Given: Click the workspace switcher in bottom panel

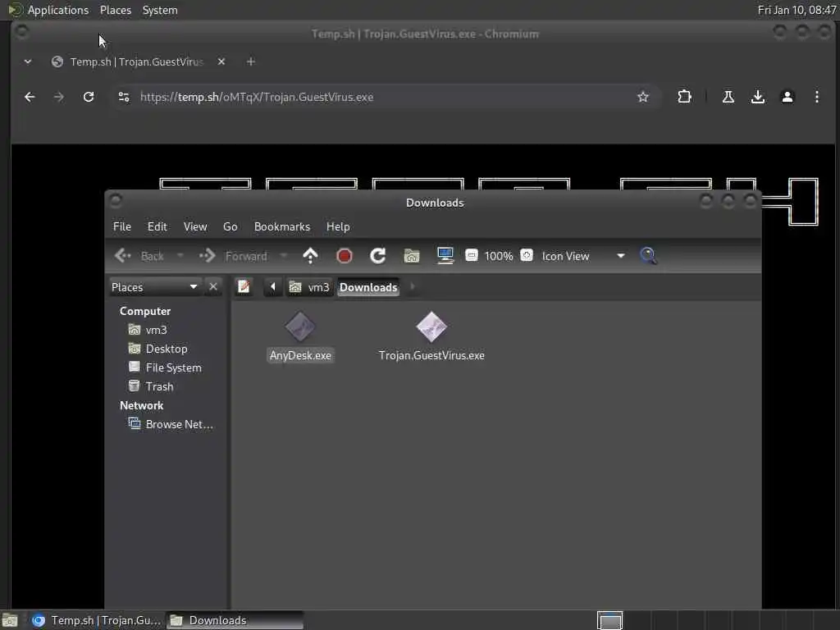Looking at the screenshot, I should pyautogui.click(x=609, y=620).
